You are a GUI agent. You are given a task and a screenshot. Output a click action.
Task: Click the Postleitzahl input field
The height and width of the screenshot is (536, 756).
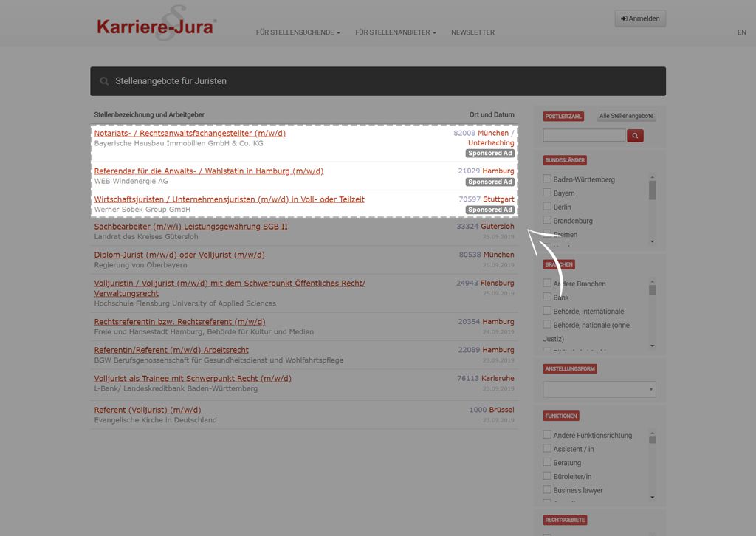[x=583, y=136]
